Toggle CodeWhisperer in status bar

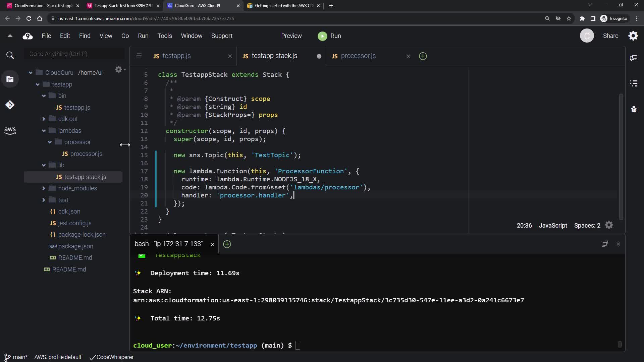(112, 357)
